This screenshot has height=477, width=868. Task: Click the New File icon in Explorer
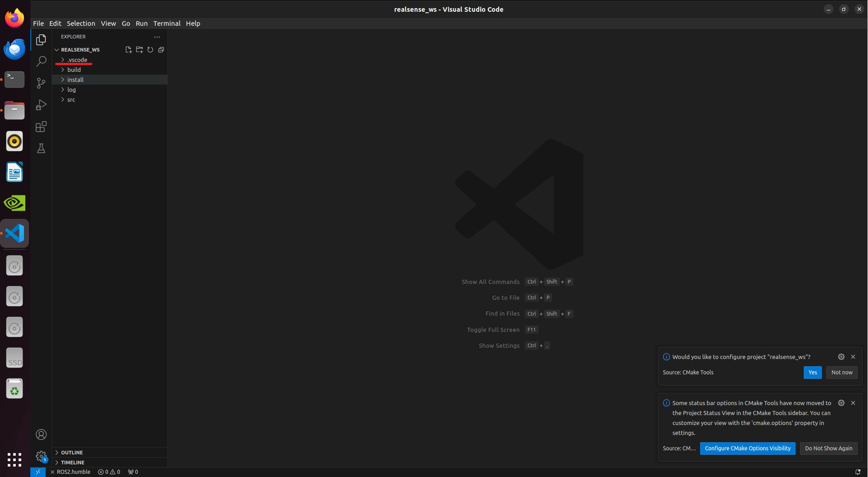[x=129, y=50]
